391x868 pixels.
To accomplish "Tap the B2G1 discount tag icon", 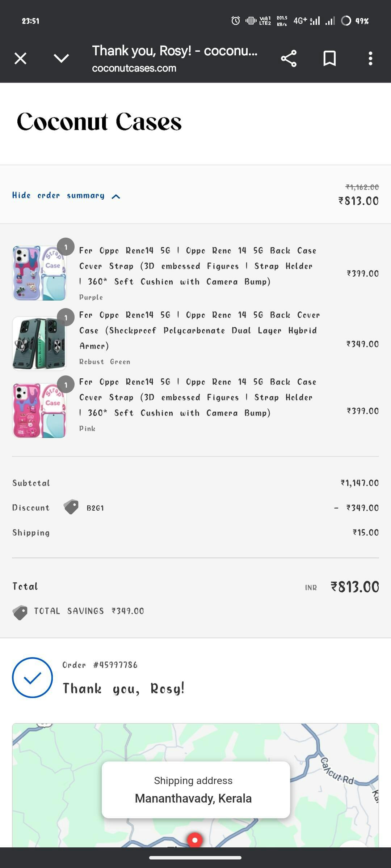I will click(71, 507).
